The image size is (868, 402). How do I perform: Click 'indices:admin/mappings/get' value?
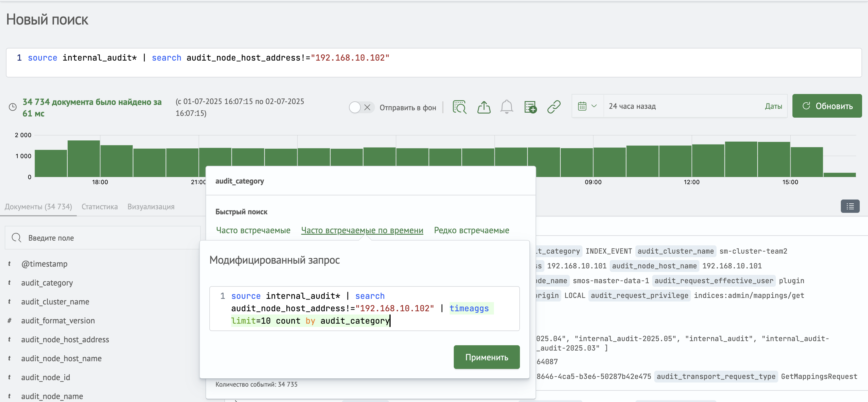pyautogui.click(x=749, y=295)
